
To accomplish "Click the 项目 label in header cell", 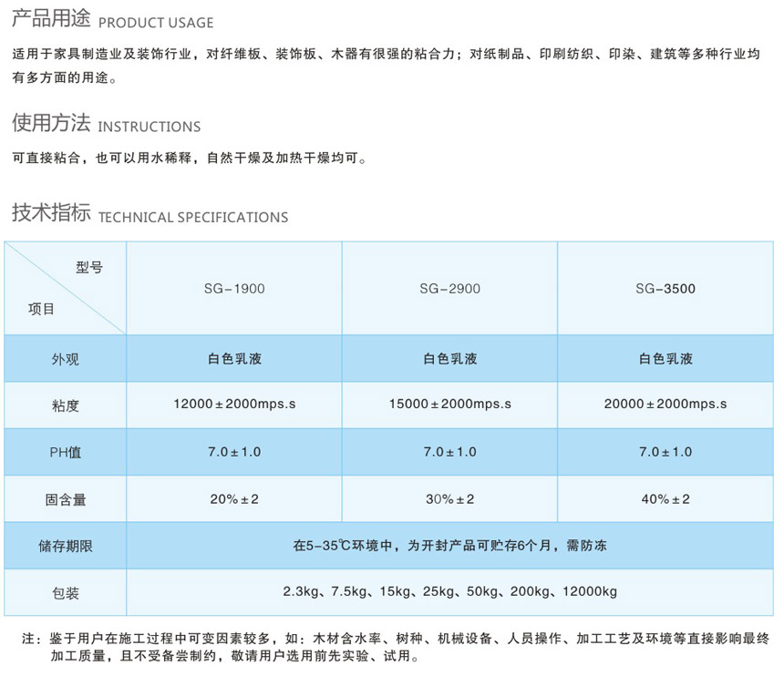I will (x=41, y=309).
